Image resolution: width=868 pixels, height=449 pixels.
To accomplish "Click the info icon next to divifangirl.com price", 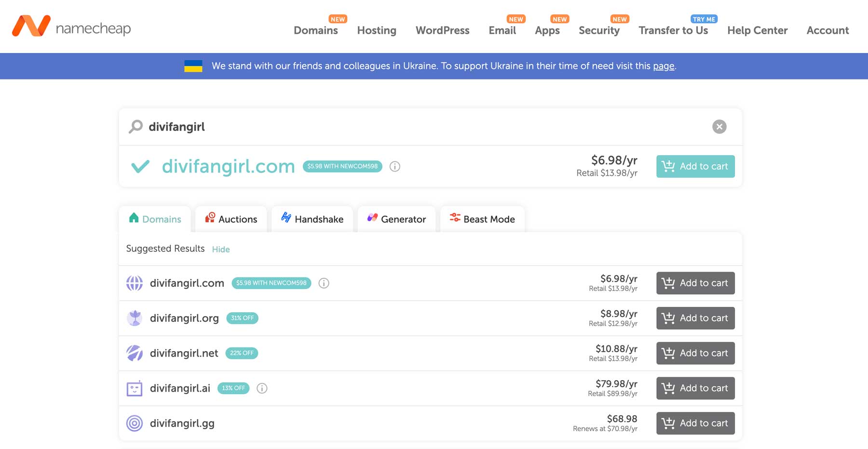I will click(394, 167).
